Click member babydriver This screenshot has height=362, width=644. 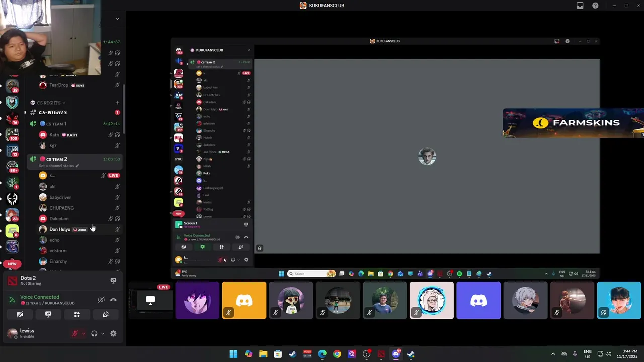tap(79, 197)
